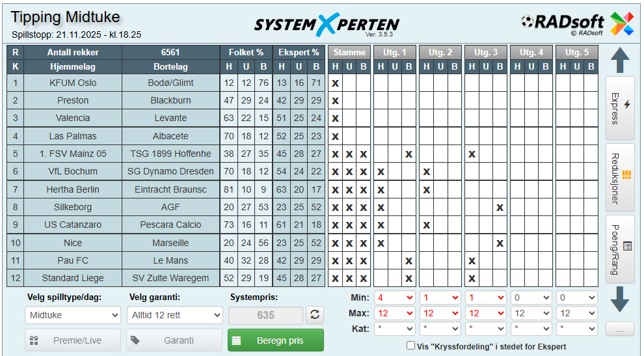Click the Beregn pris button
This screenshot has width=644, height=356.
click(275, 340)
